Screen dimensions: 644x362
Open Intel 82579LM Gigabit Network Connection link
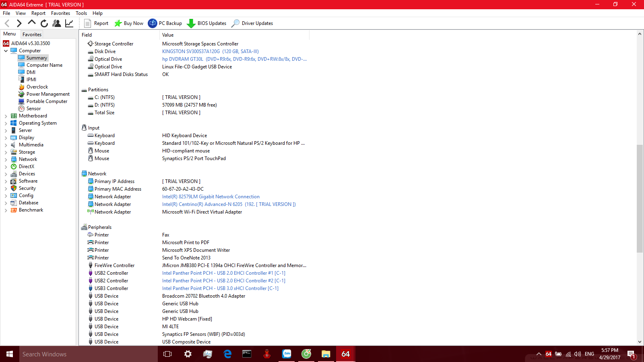[211, 197]
